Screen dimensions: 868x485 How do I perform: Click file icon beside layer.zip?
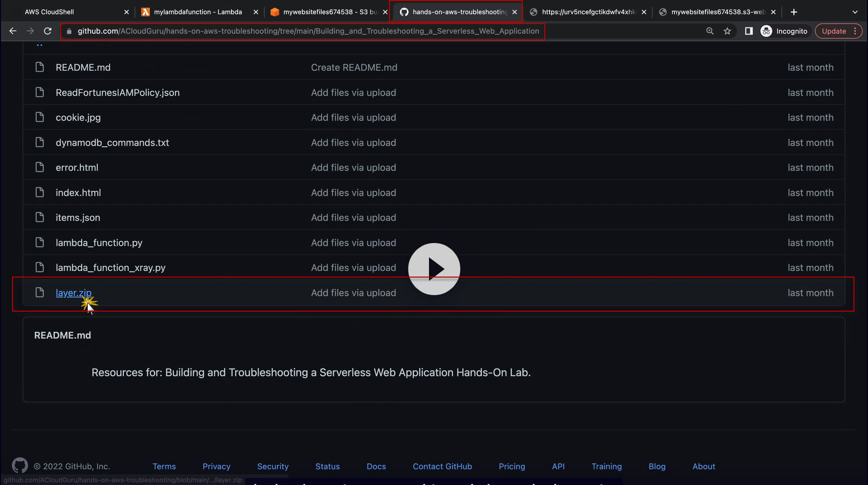tap(40, 293)
